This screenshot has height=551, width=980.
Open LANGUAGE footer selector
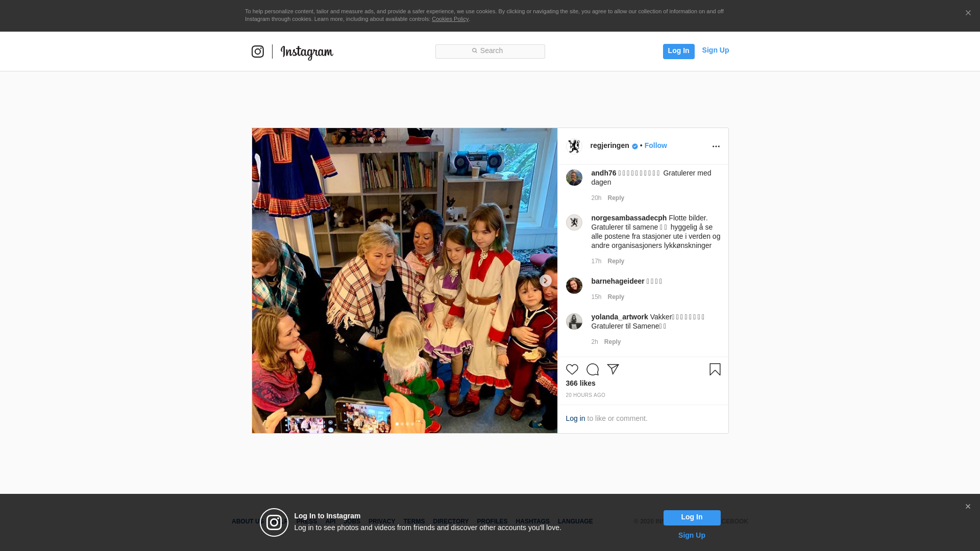point(575,521)
